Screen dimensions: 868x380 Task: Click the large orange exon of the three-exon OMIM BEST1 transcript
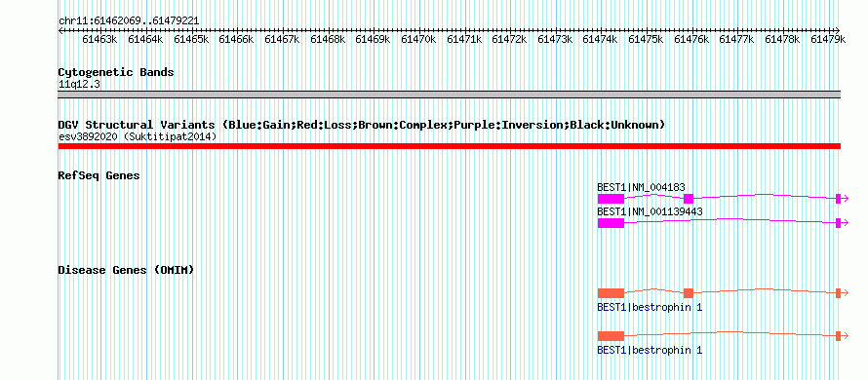[x=611, y=293]
